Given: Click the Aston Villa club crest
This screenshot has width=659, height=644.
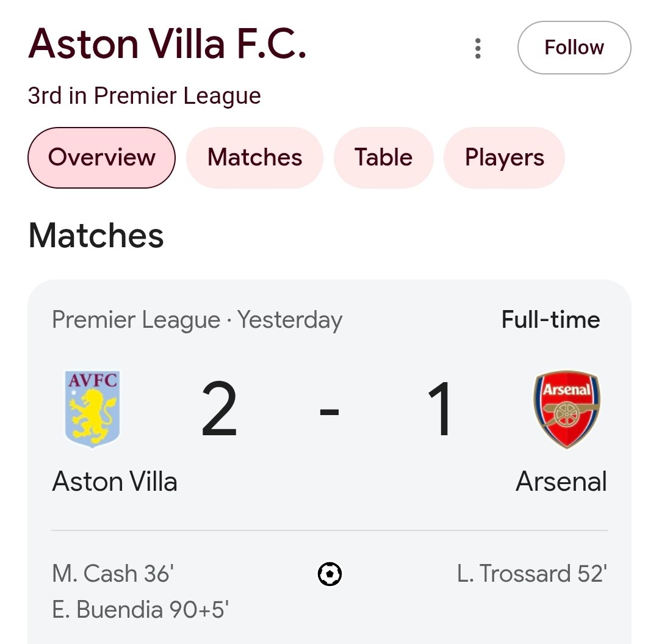Looking at the screenshot, I should click(x=92, y=408).
